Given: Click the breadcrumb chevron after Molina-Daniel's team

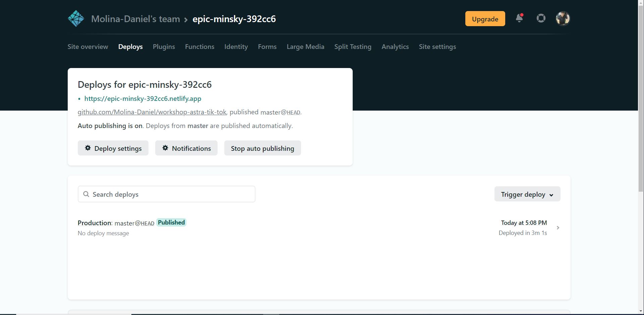Looking at the screenshot, I should click(185, 19).
